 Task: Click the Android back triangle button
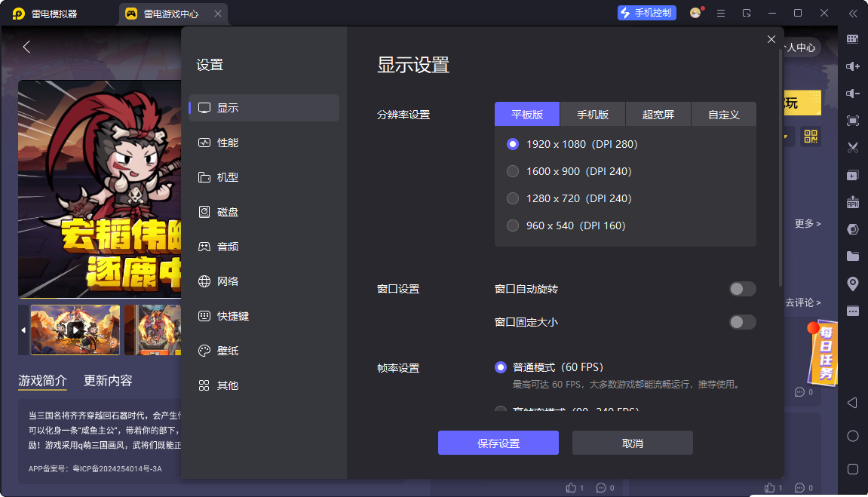[x=852, y=403]
